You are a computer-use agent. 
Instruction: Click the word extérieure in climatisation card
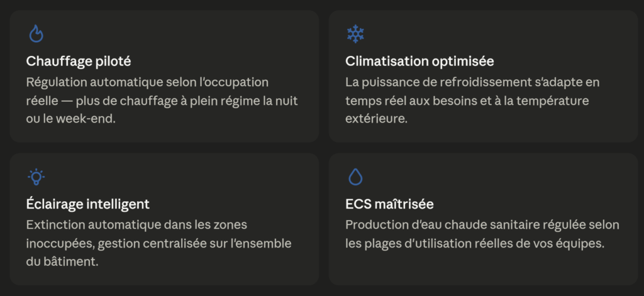376,119
